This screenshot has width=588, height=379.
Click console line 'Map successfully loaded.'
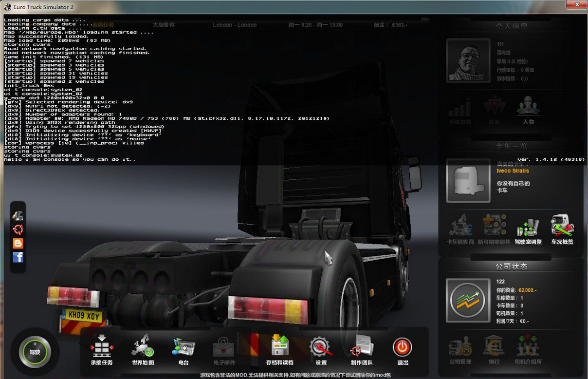(46, 37)
